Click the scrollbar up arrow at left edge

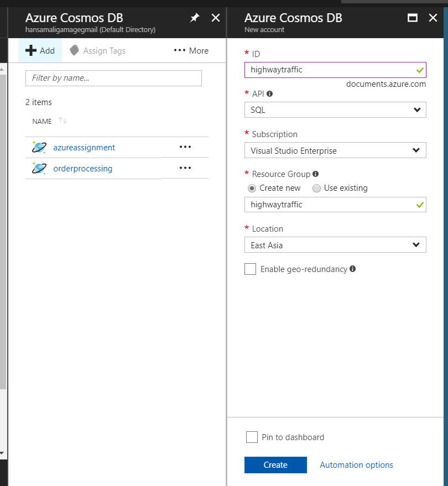tap(2, 70)
